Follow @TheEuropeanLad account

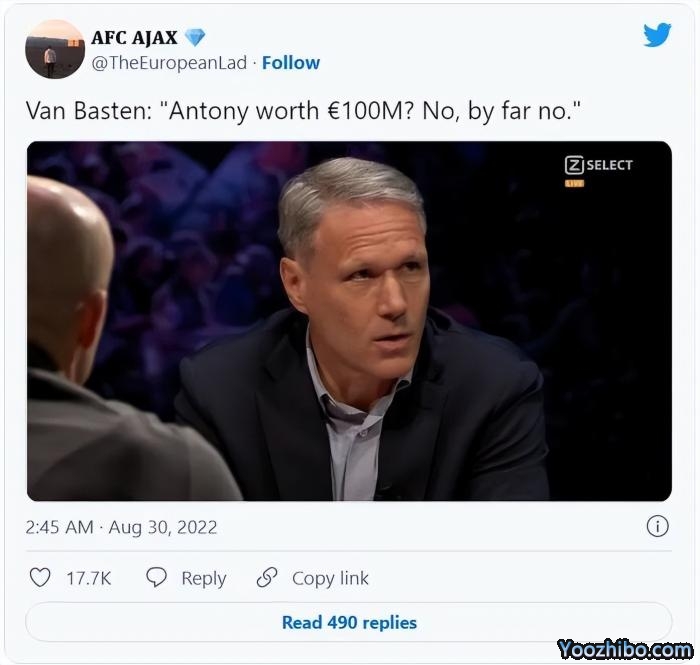[x=291, y=63]
